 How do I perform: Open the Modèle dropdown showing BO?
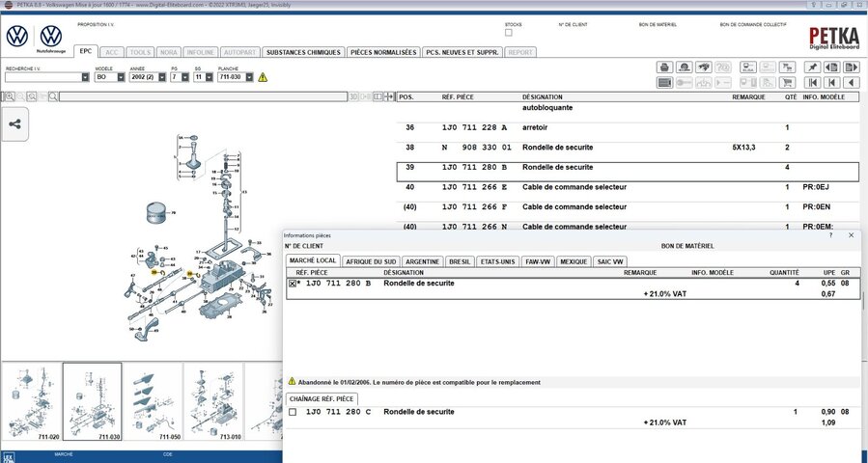click(x=121, y=77)
